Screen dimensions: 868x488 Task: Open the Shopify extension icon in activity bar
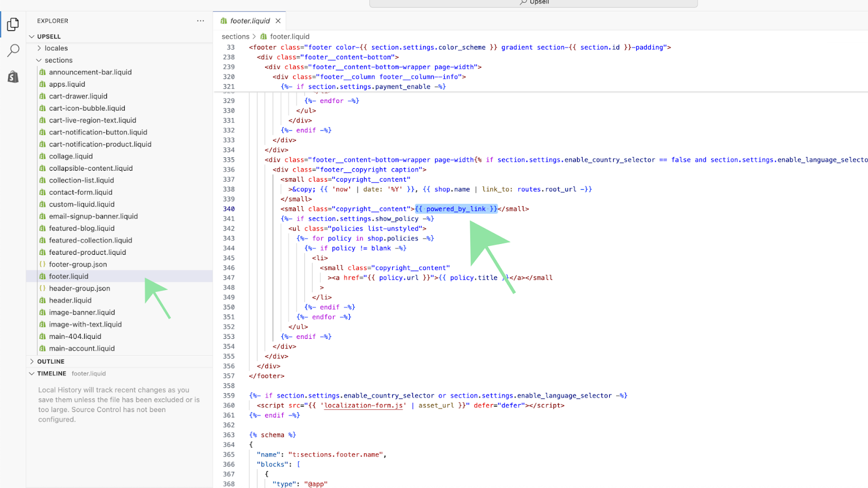pyautogui.click(x=13, y=77)
